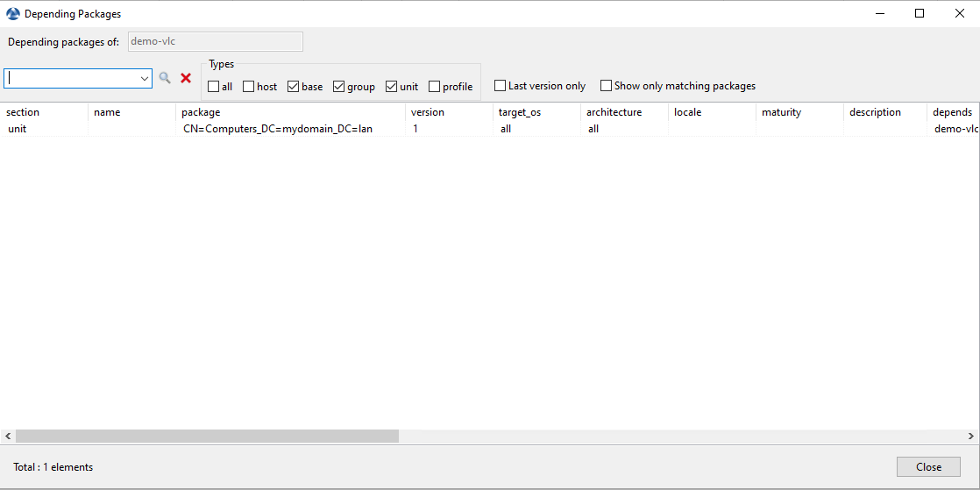980x490 pixels.
Task: Select the CN=Computers_DC=mydomain_DC=lan row
Action: tap(278, 129)
